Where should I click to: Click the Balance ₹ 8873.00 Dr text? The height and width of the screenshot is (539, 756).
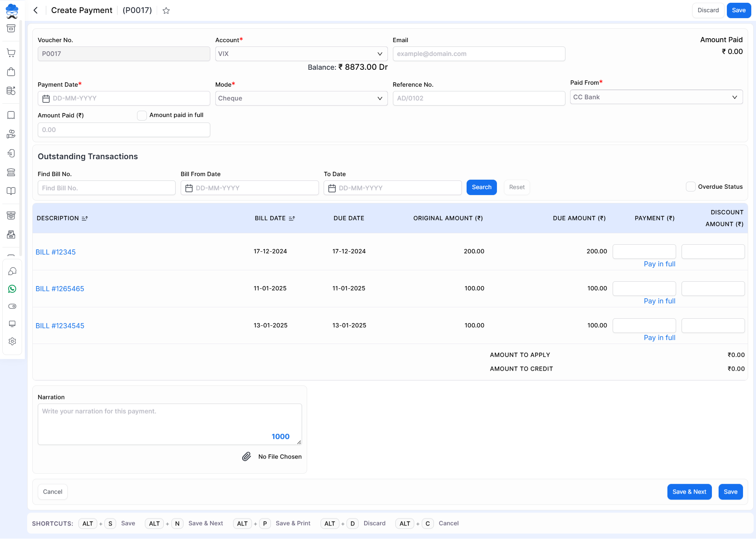[348, 67]
